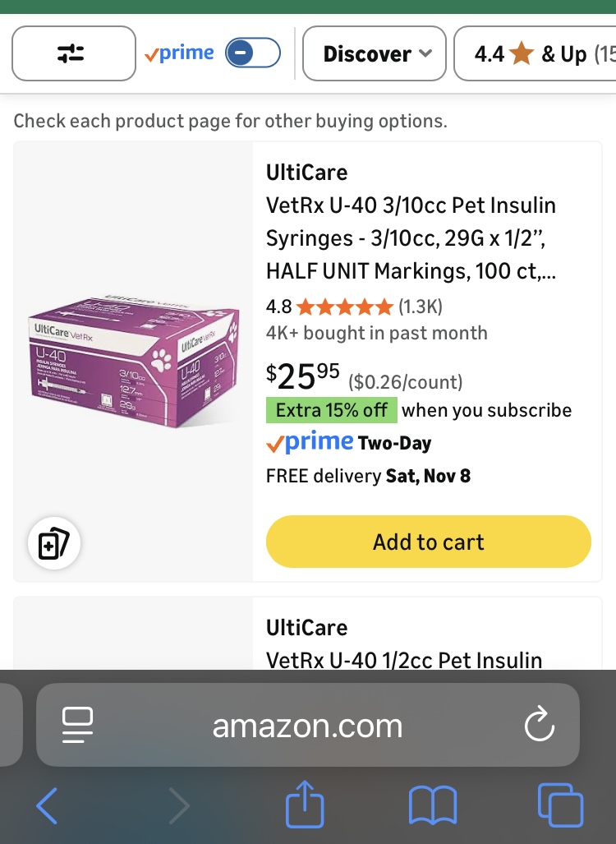
Task: Tap the compare items icon on product image
Action: 54,543
